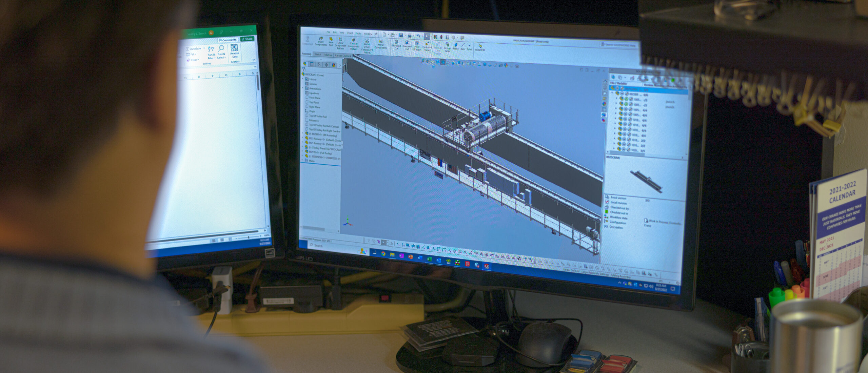868x373 pixels.
Task: Switch to the Aptean CADLink tab
Action: tap(343, 56)
